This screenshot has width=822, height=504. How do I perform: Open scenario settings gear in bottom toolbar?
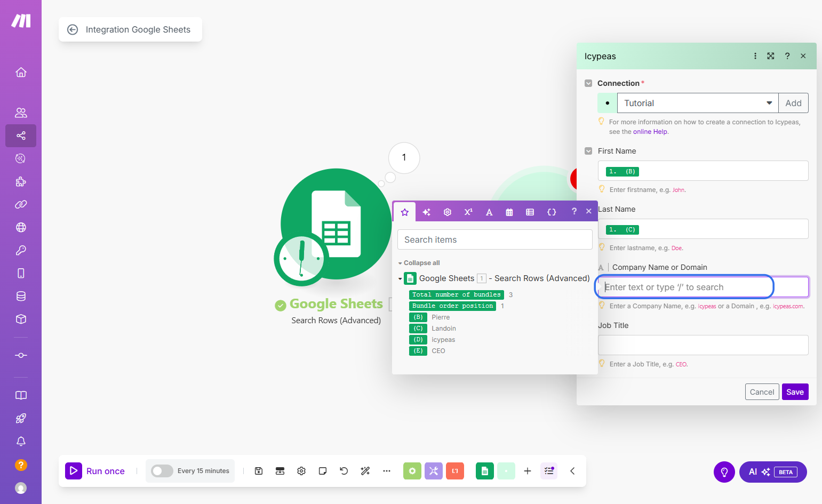301,471
